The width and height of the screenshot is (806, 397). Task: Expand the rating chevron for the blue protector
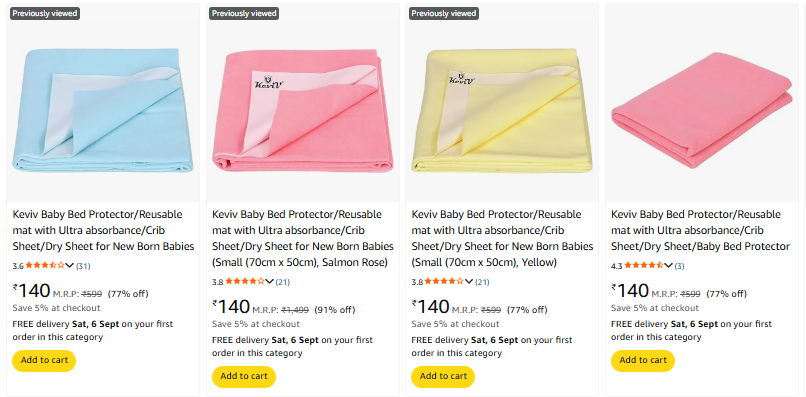pos(70,266)
